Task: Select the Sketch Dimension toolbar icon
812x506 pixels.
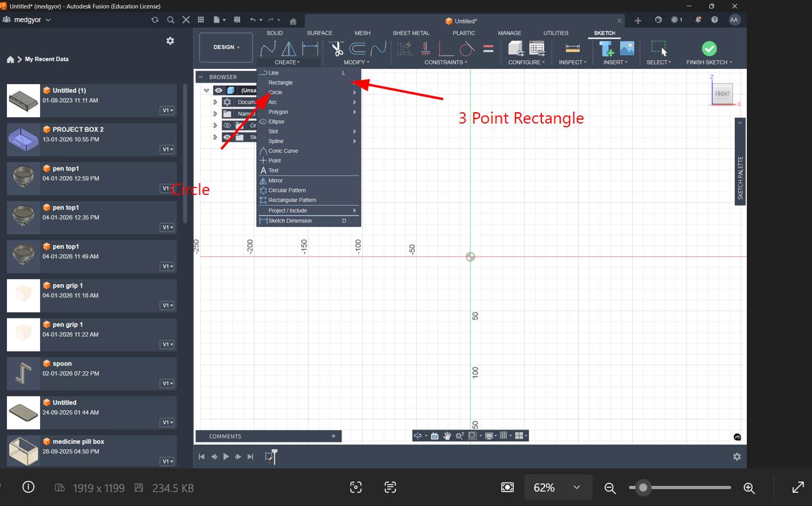Action: point(310,49)
